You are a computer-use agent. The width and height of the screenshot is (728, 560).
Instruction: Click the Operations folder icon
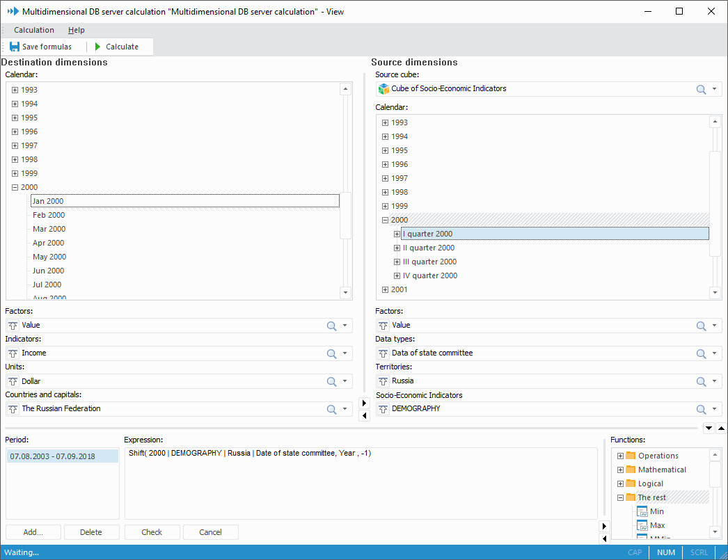pyautogui.click(x=631, y=456)
